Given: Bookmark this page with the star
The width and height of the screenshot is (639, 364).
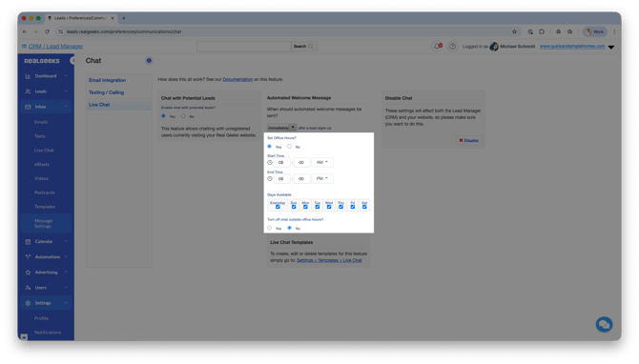Looking at the screenshot, I should click(x=514, y=31).
